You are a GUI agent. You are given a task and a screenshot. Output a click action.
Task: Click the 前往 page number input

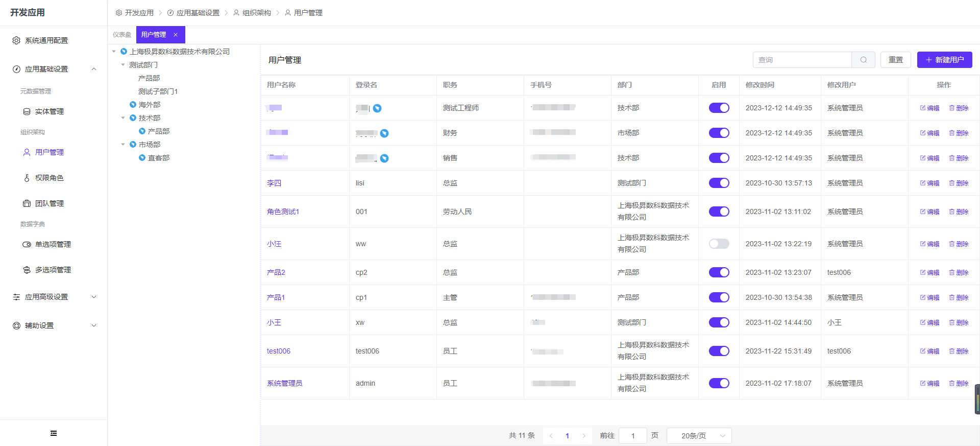(633, 436)
